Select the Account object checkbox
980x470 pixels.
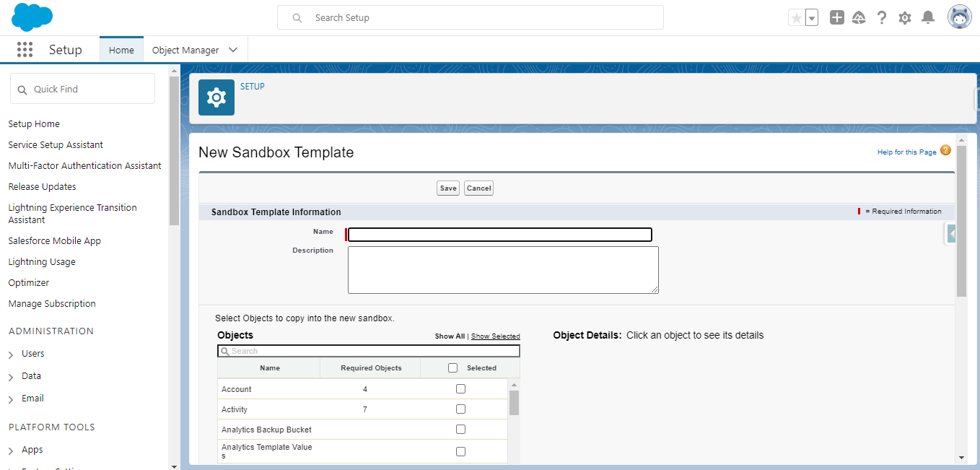coord(460,388)
